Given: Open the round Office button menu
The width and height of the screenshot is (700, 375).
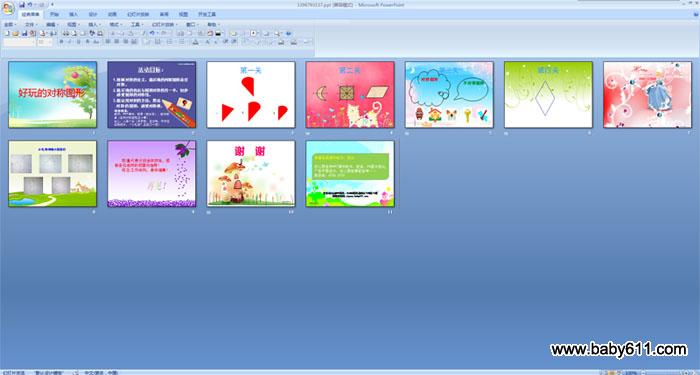Looking at the screenshot, I should tap(8, 8).
